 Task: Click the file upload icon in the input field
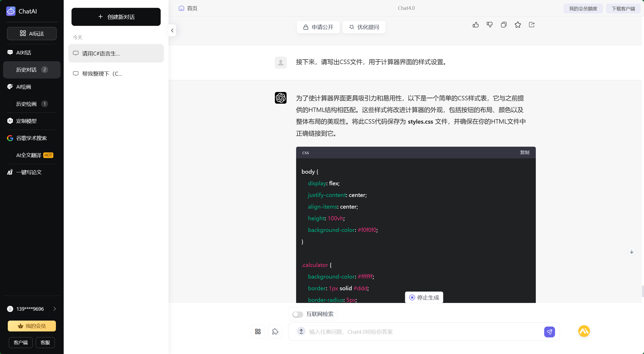point(301,332)
